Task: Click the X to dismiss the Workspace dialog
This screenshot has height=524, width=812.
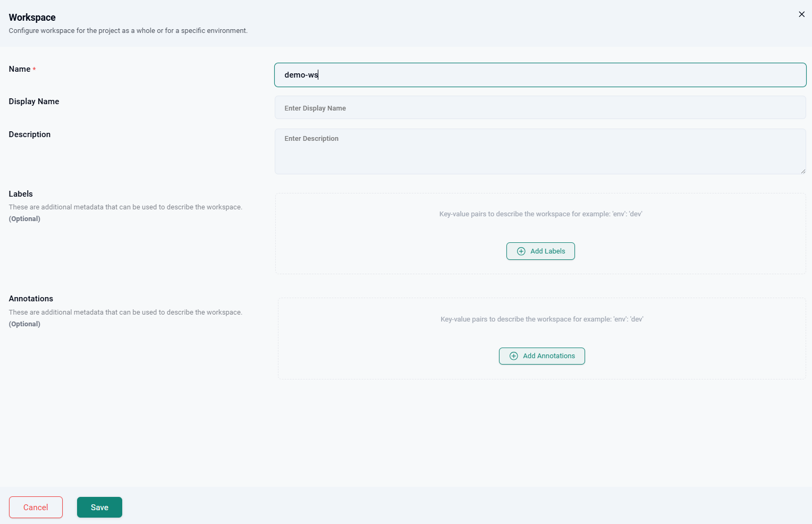Action: 801,14
